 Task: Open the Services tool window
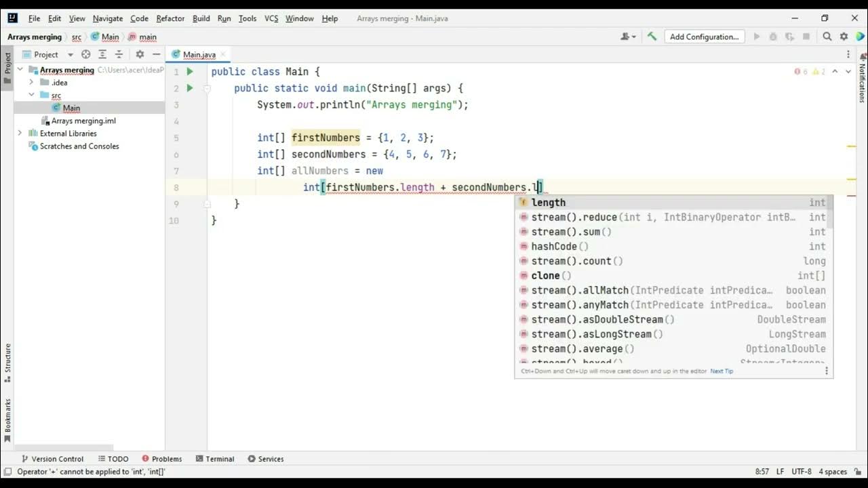[x=266, y=459]
